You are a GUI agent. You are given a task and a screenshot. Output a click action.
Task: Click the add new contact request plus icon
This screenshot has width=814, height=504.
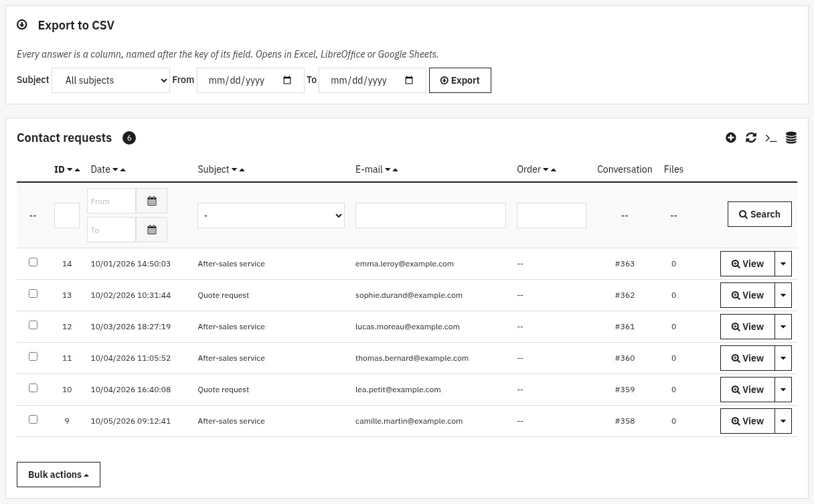(x=731, y=137)
